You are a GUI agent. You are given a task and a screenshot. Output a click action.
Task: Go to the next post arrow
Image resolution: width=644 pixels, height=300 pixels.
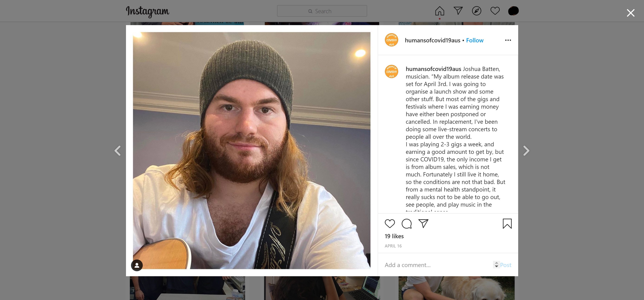(526, 151)
